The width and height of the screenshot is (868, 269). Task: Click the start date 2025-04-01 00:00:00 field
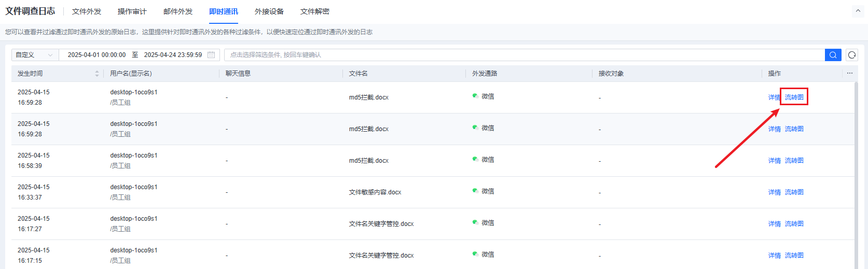click(97, 55)
